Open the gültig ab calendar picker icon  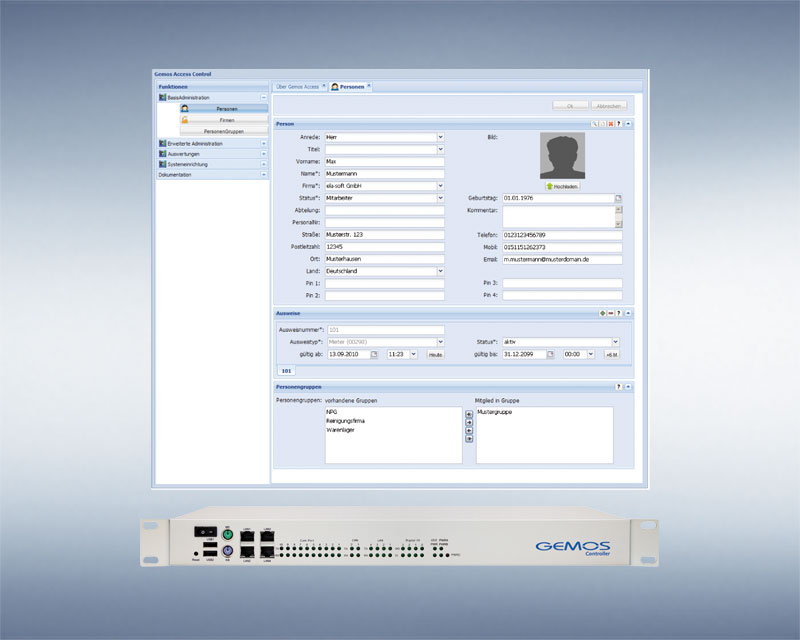tap(374, 354)
